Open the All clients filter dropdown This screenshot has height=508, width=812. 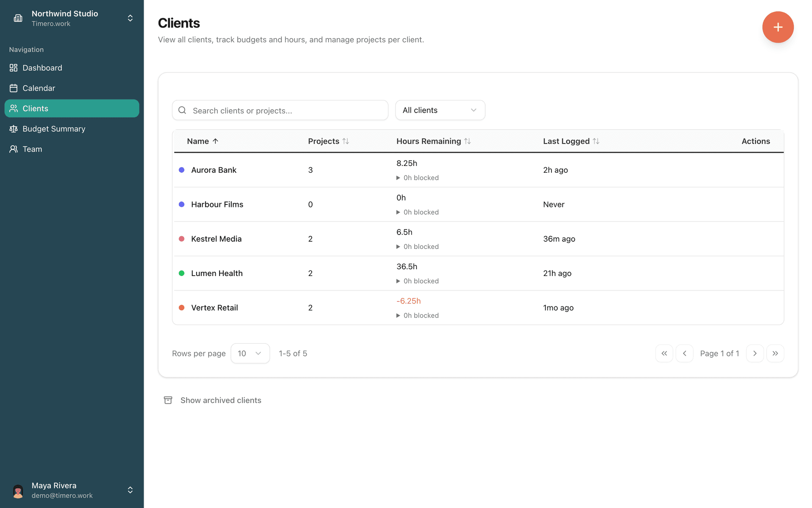pyautogui.click(x=440, y=110)
